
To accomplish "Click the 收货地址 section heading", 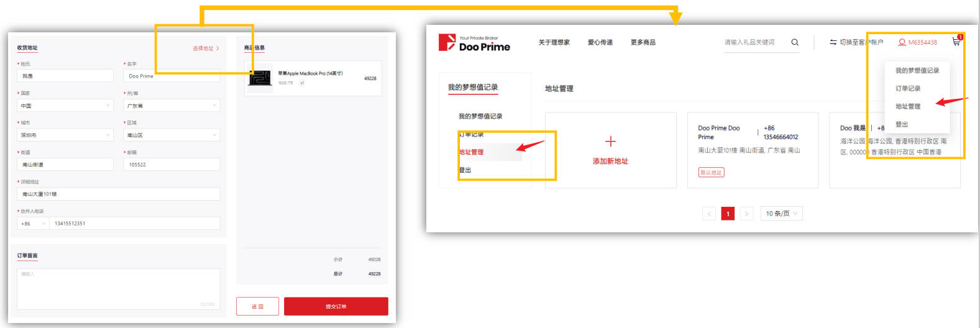I will [x=27, y=48].
